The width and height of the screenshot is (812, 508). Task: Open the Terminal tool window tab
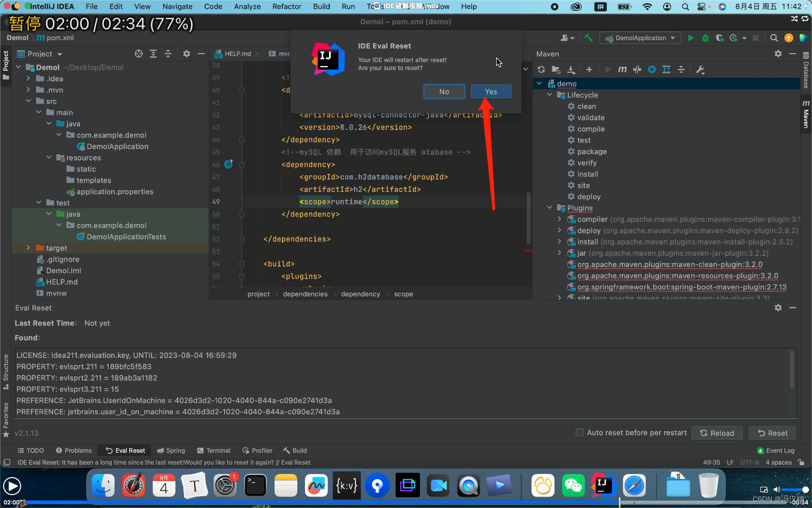coord(214,450)
